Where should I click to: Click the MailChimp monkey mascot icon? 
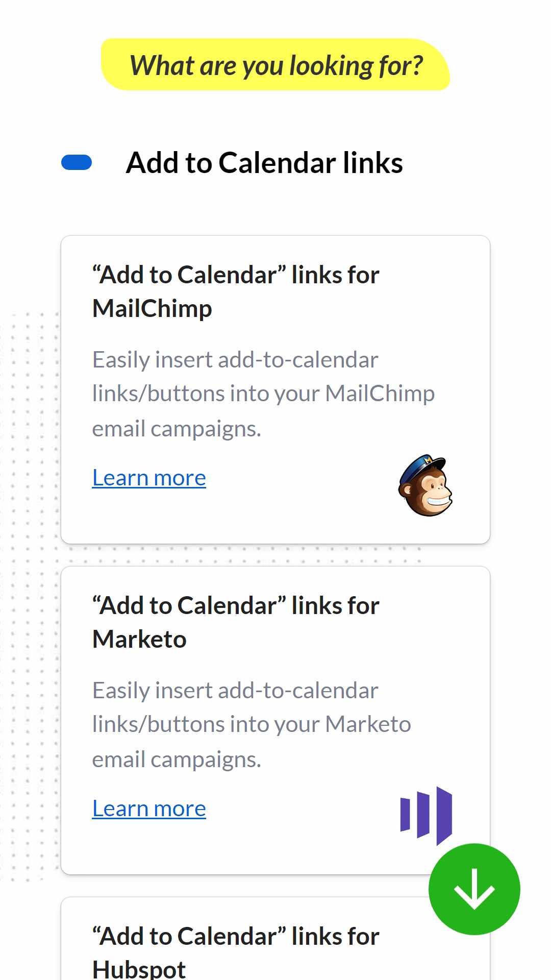[x=425, y=485]
